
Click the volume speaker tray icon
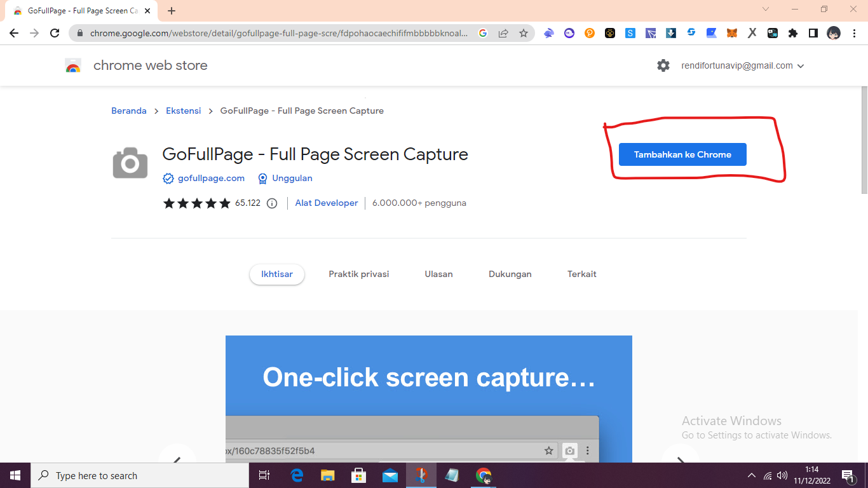(x=782, y=475)
